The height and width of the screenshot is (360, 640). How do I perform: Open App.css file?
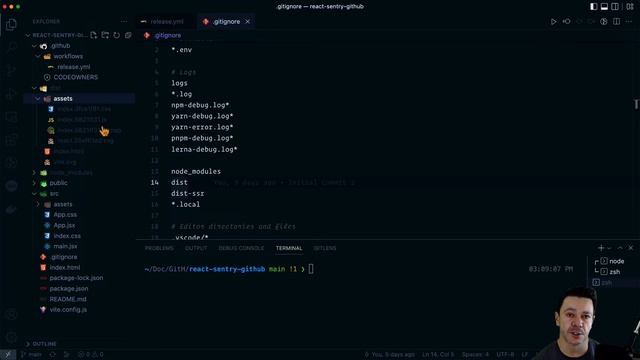pyautogui.click(x=65, y=214)
